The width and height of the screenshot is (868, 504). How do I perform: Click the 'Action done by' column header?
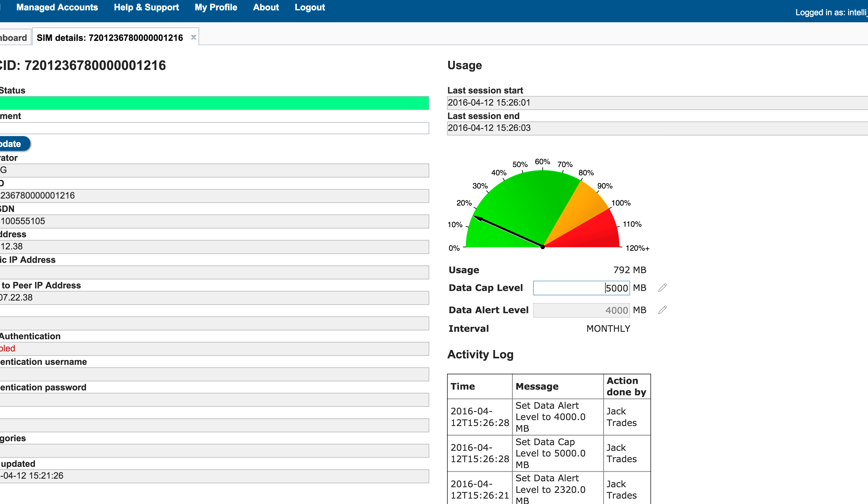pos(626,386)
